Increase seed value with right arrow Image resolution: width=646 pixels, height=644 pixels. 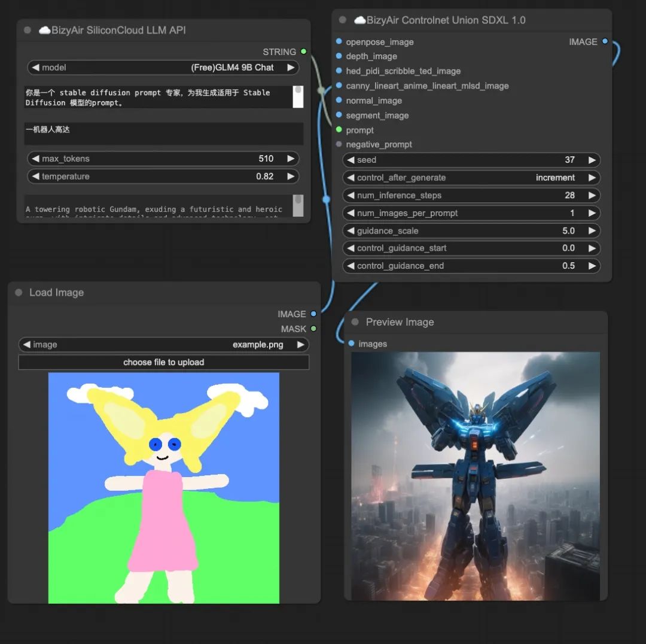coord(592,160)
